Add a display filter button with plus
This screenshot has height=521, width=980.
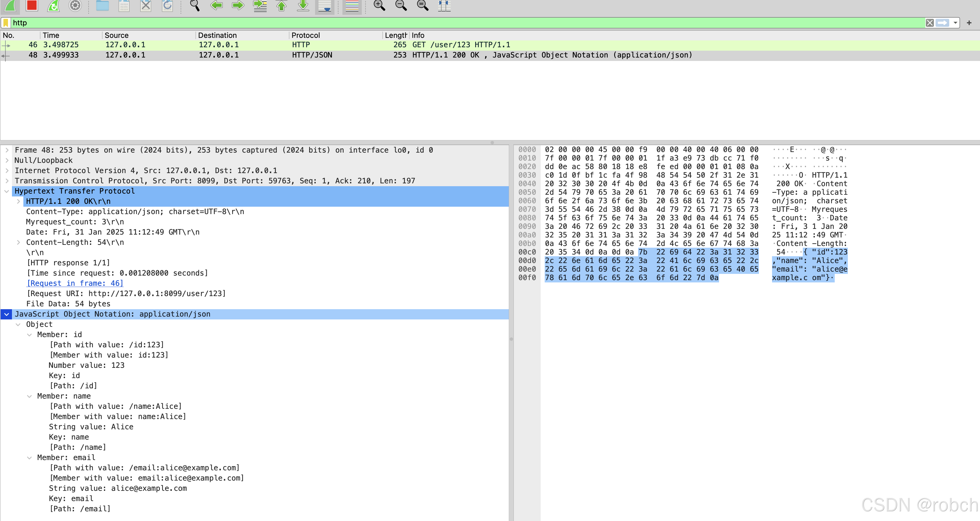pyautogui.click(x=969, y=23)
